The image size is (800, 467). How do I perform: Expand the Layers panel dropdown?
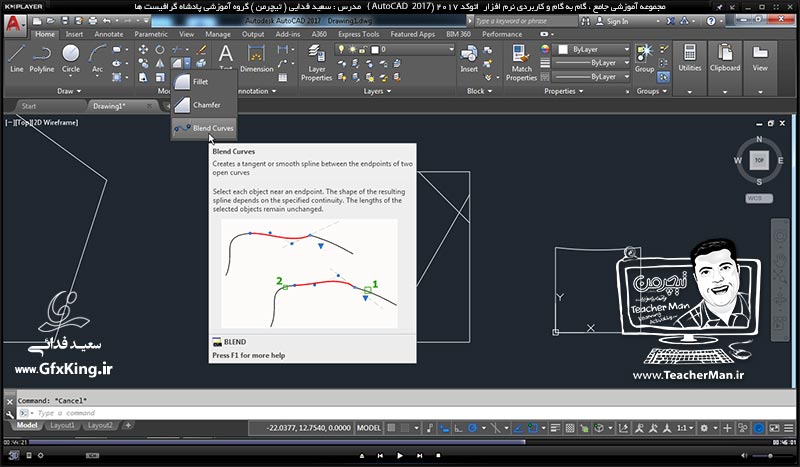click(x=378, y=91)
